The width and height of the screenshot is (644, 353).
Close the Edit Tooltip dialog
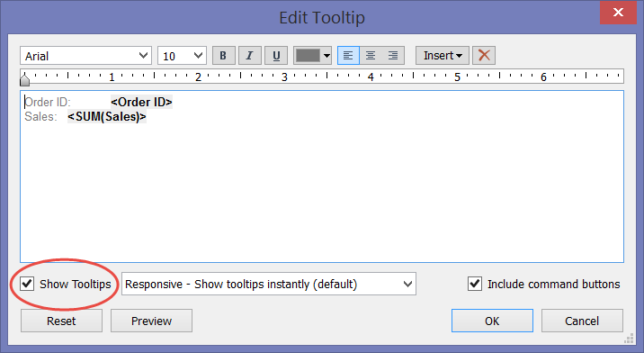618,13
